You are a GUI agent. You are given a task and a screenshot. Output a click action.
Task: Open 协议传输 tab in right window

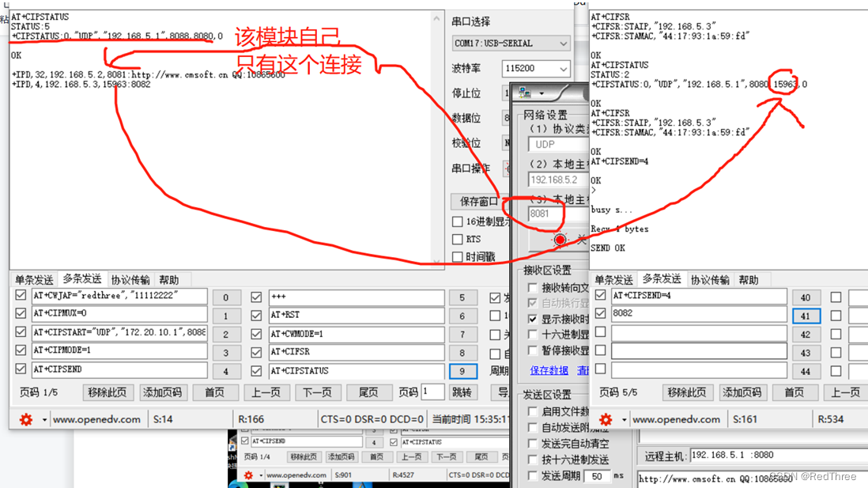coord(710,280)
